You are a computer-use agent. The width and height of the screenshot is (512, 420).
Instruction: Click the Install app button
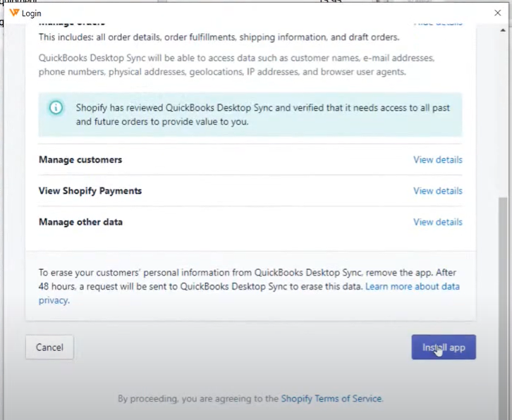[444, 347]
